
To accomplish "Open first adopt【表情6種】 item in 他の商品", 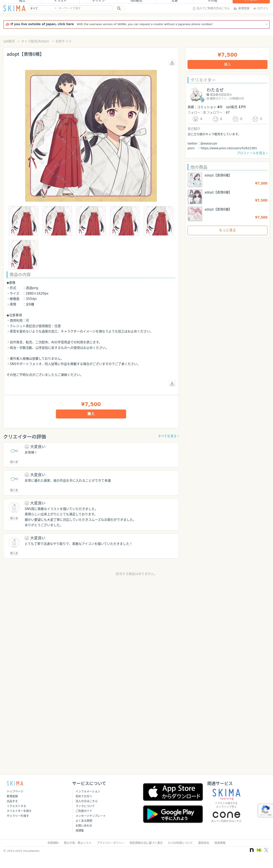I will [227, 180].
